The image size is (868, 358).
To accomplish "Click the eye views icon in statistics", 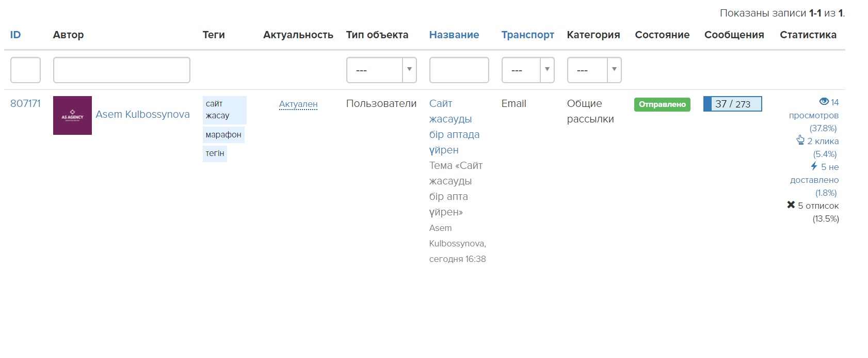I will pos(824,102).
